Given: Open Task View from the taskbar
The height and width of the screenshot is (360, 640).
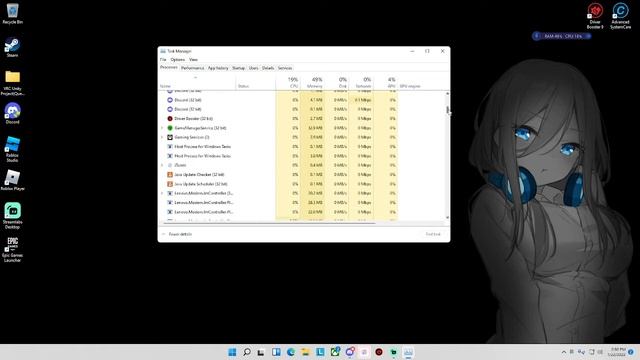Looking at the screenshot, I should click(x=261, y=352).
